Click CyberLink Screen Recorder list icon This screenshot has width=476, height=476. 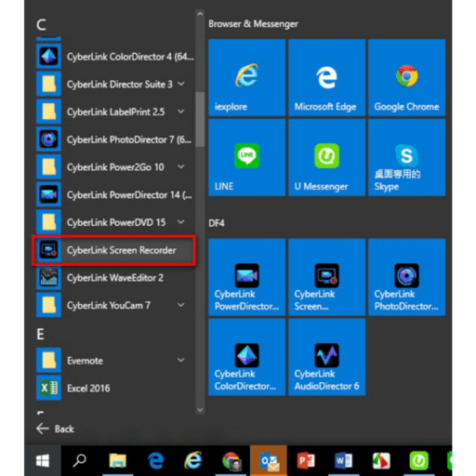click(48, 250)
